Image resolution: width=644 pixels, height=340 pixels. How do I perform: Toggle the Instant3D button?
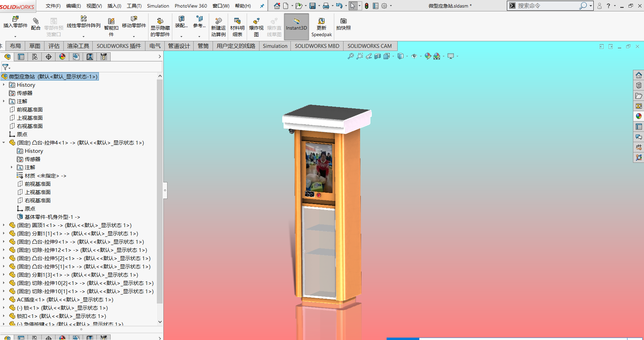point(296,27)
